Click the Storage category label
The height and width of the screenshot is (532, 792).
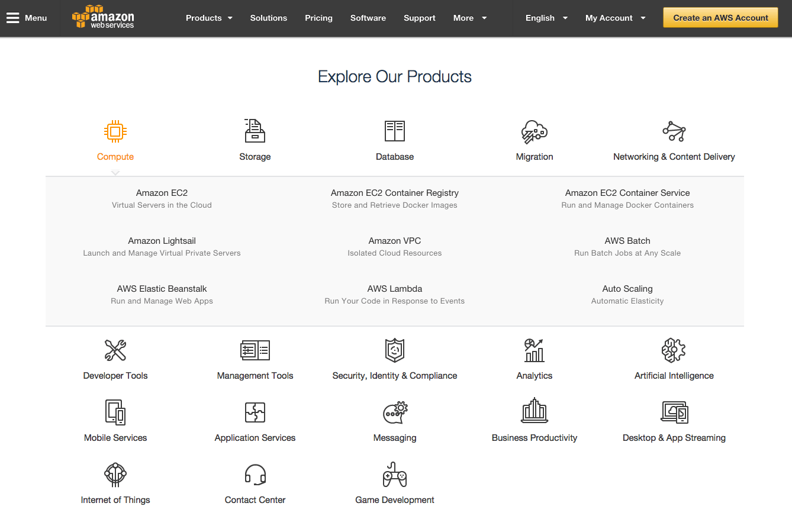[255, 157]
